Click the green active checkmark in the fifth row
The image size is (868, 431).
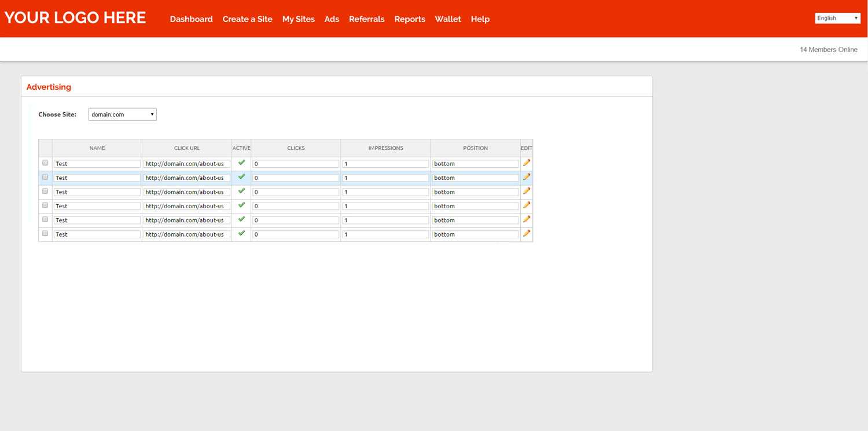[x=241, y=219]
